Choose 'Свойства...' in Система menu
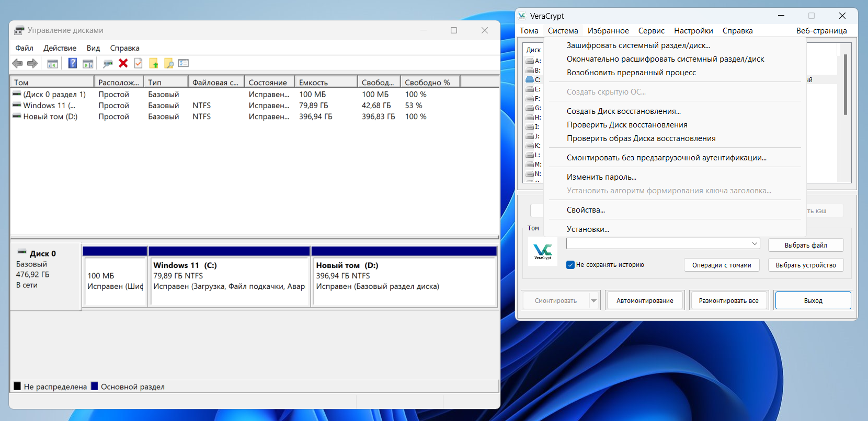 coord(675,210)
